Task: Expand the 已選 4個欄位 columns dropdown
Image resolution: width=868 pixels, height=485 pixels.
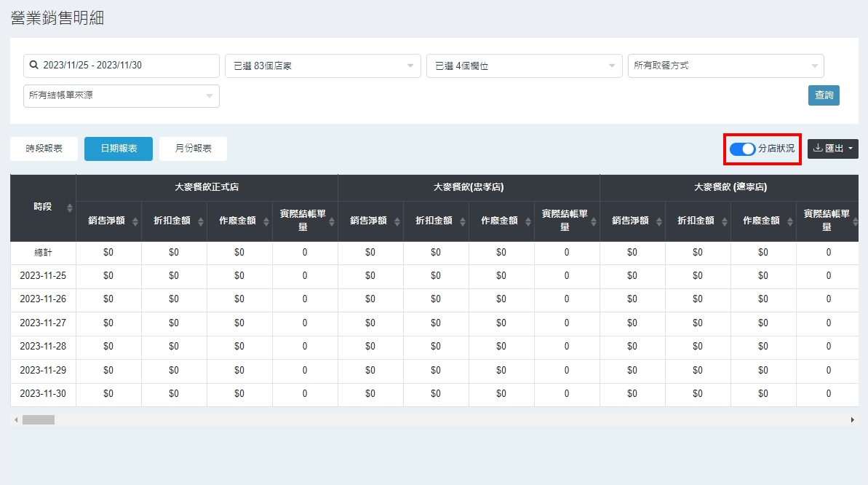Action: click(524, 66)
